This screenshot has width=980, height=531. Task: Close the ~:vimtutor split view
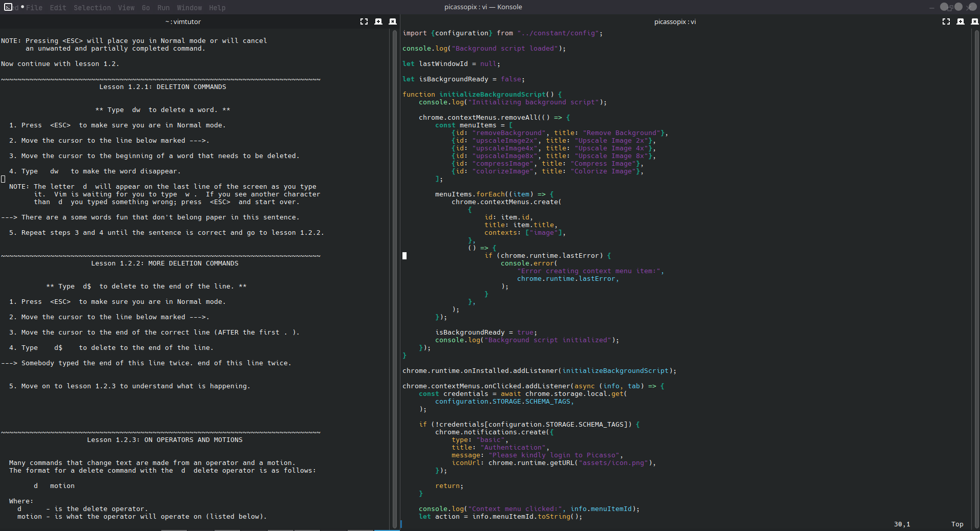tap(393, 21)
